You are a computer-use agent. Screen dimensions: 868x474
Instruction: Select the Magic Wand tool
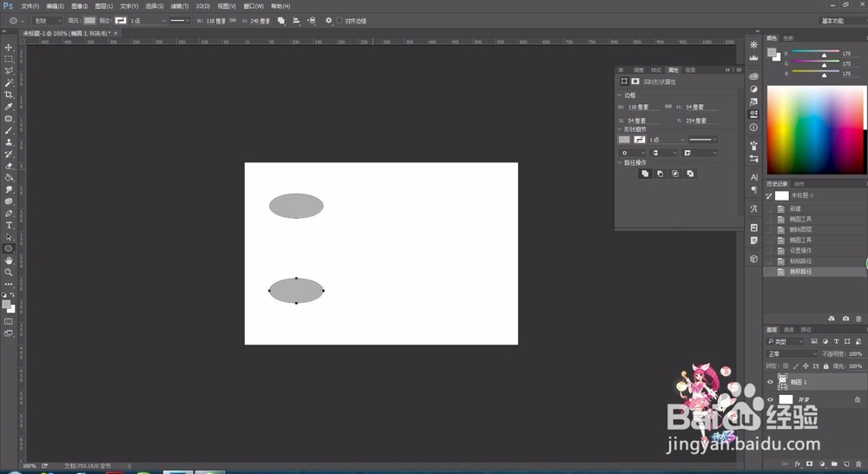tap(9, 82)
